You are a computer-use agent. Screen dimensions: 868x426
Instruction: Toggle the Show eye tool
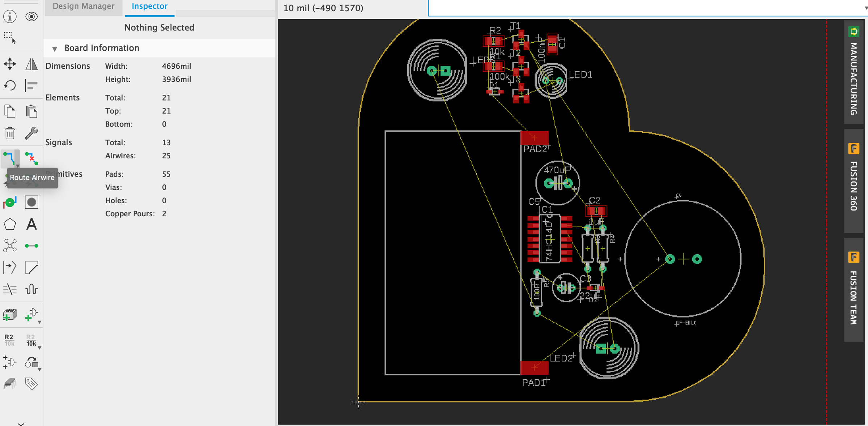(31, 17)
